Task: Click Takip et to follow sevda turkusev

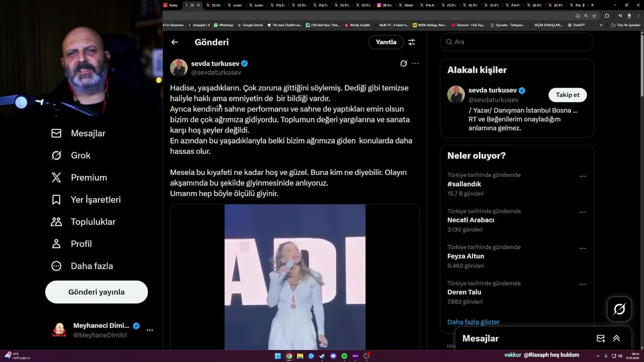Action: point(568,95)
